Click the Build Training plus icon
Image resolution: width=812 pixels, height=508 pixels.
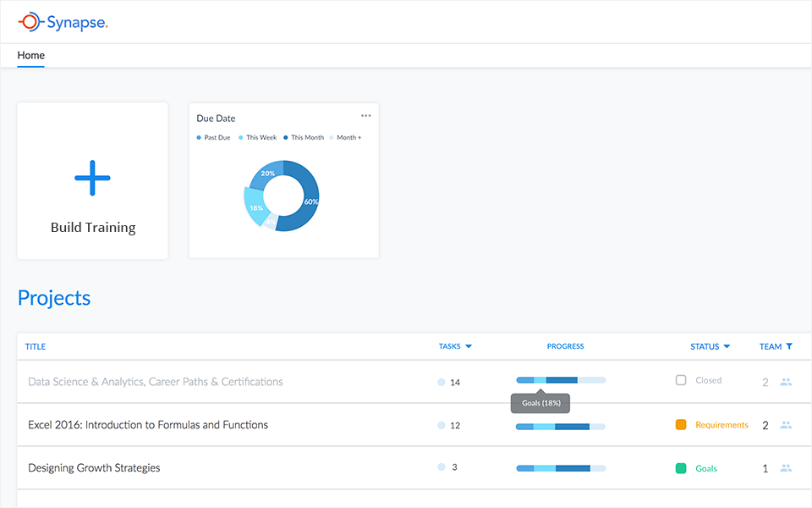pos(92,178)
